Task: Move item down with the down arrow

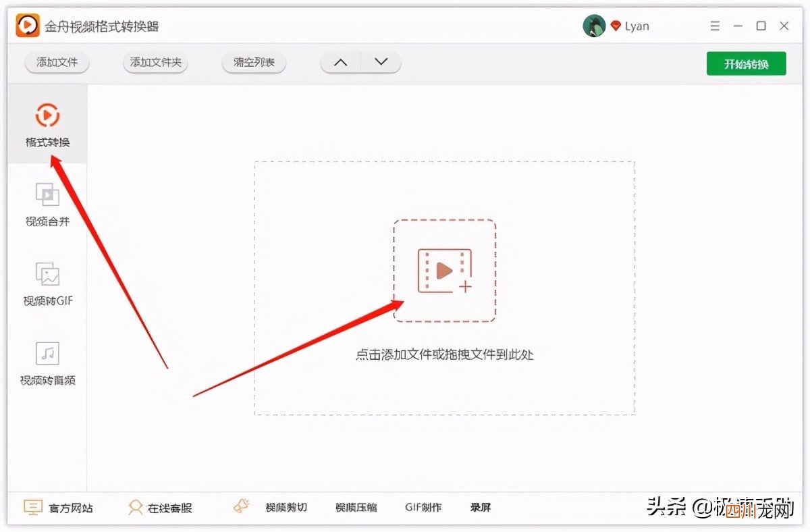Action: (x=381, y=63)
